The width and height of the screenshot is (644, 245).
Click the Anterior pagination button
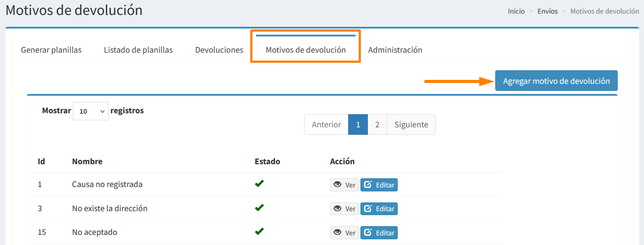[x=326, y=124]
